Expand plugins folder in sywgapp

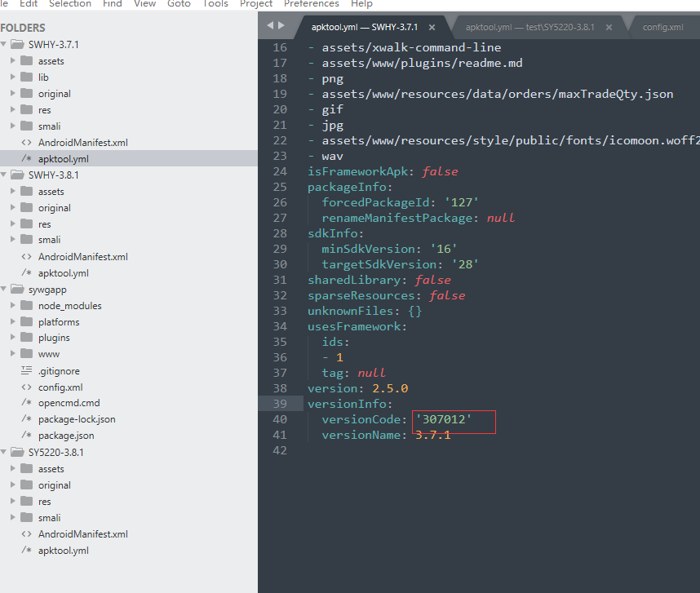pos(13,337)
